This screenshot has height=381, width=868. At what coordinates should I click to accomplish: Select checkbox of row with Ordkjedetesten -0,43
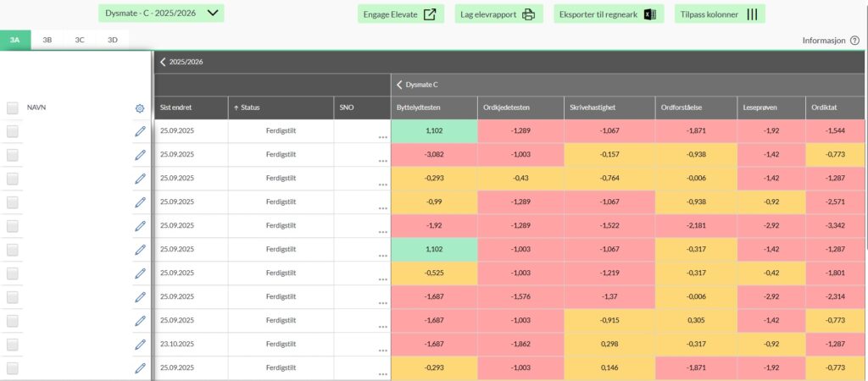click(x=13, y=179)
